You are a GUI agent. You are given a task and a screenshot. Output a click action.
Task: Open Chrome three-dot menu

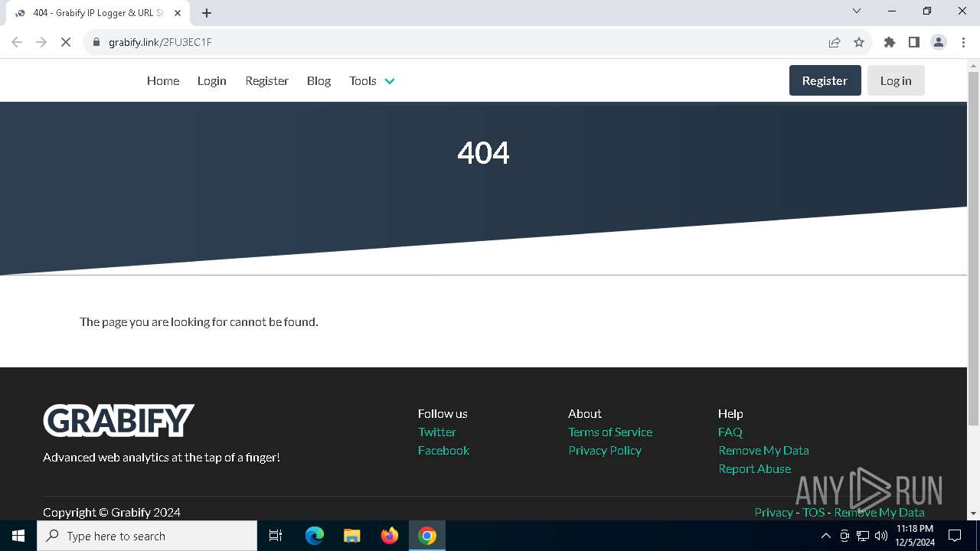963,42
